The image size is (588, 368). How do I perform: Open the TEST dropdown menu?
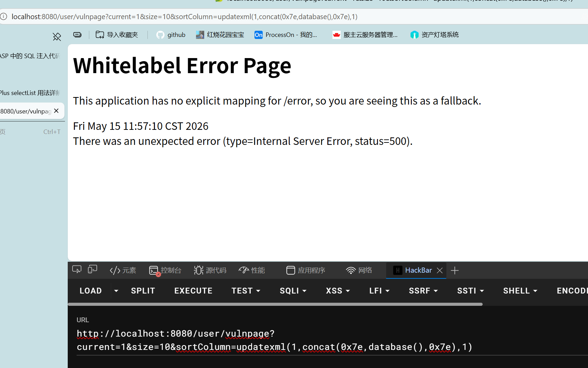246,291
